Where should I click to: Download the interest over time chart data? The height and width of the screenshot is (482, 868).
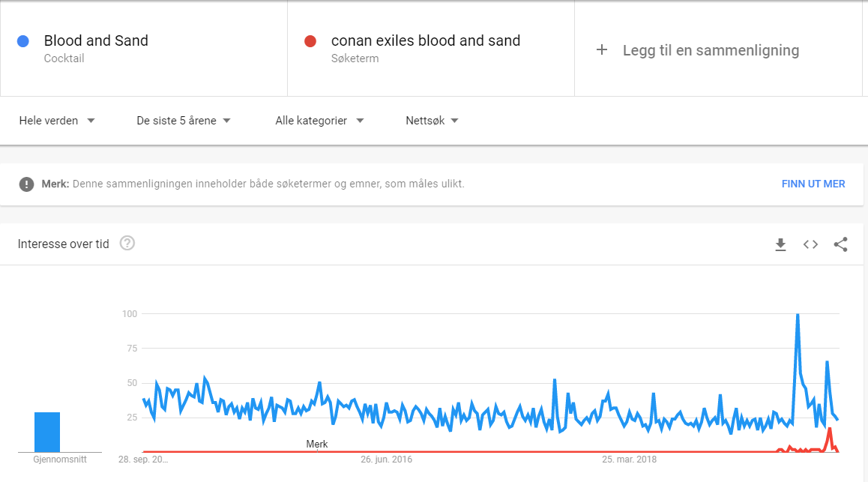pyautogui.click(x=780, y=244)
